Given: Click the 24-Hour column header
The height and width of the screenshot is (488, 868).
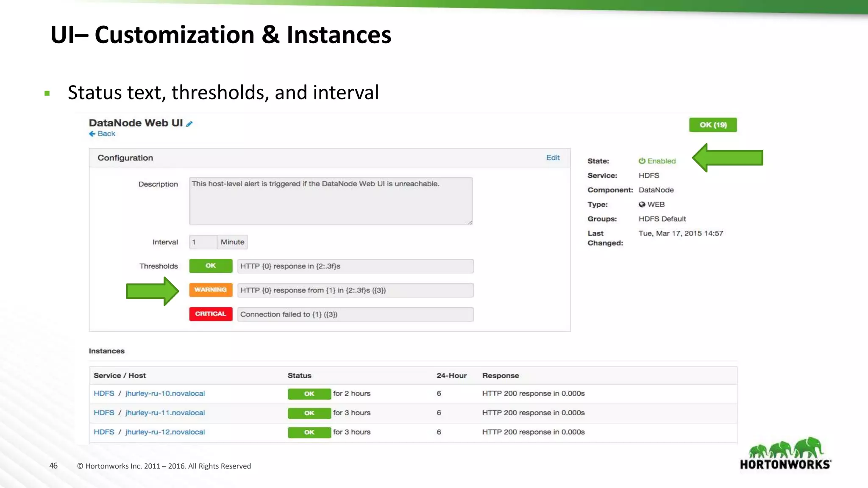Looking at the screenshot, I should pyautogui.click(x=451, y=376).
